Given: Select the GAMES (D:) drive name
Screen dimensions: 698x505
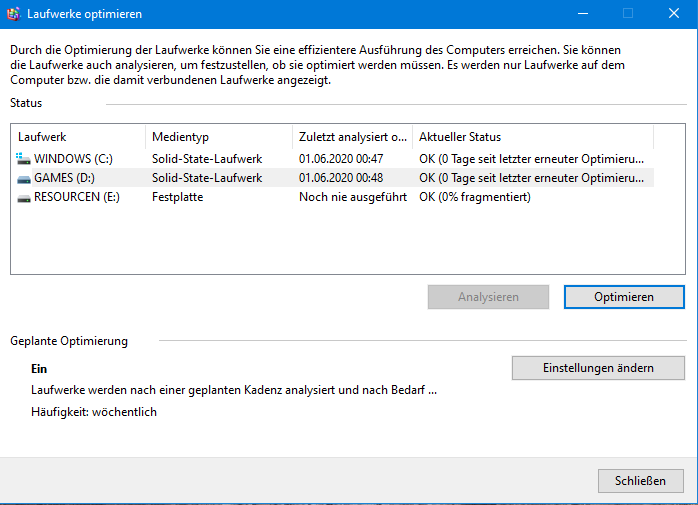Looking at the screenshot, I should [x=65, y=178].
